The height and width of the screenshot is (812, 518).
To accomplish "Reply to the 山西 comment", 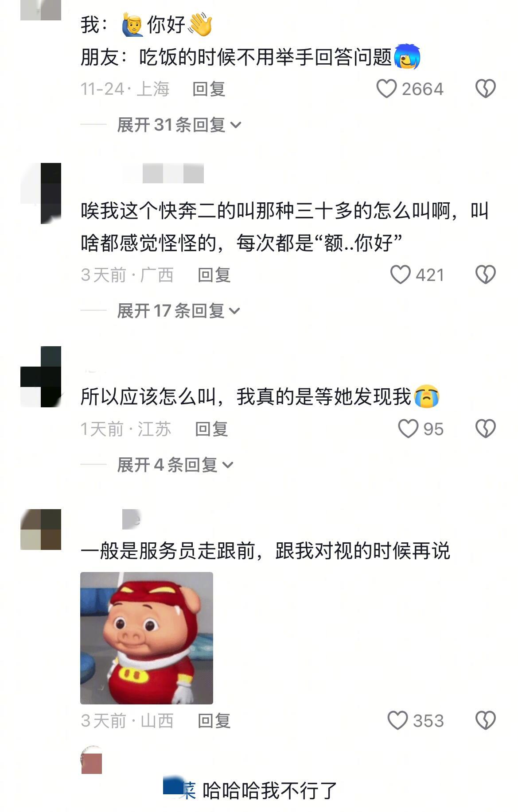I will 214,720.
